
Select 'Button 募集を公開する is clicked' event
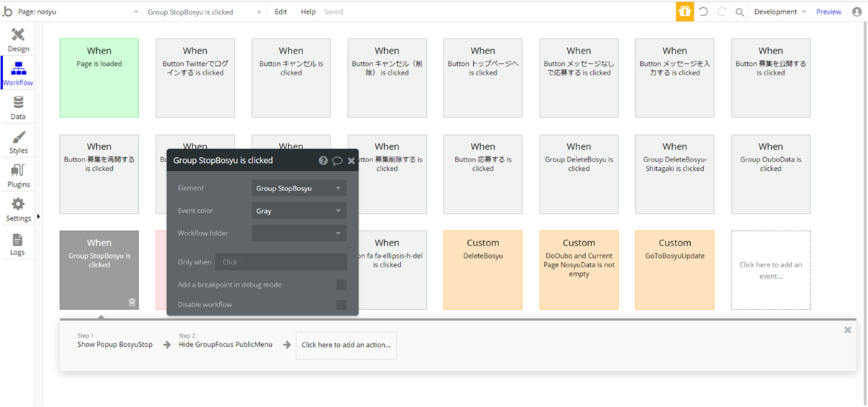[770, 78]
